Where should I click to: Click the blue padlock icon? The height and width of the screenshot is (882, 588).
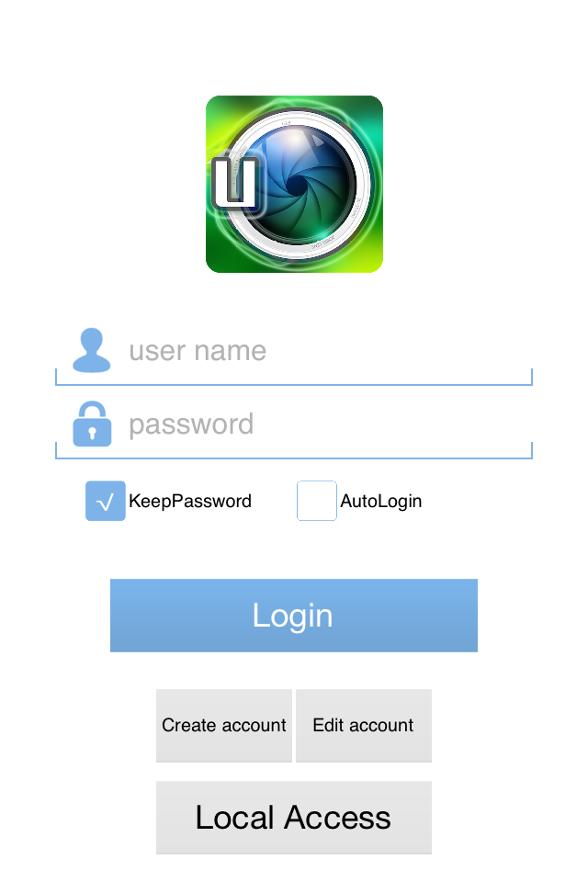92,424
